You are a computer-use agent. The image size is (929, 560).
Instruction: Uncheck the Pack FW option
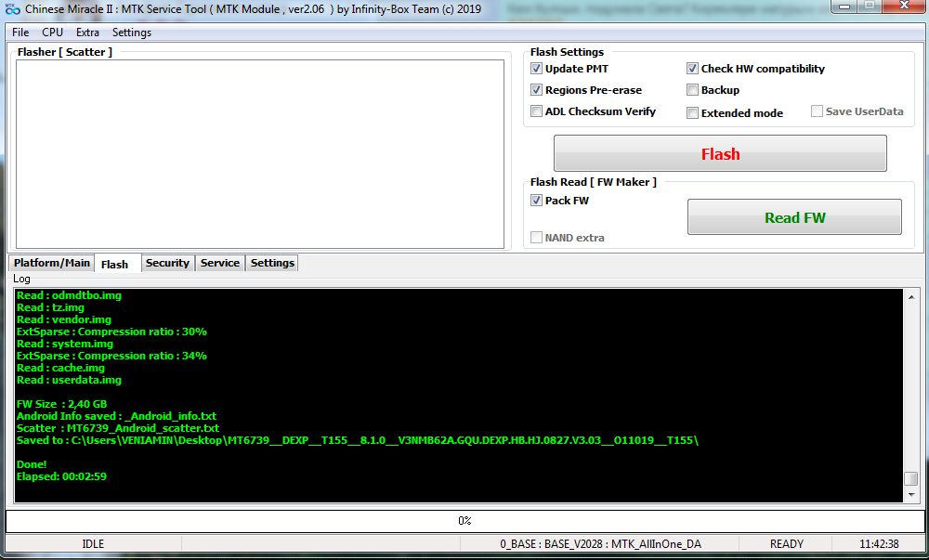click(x=536, y=201)
